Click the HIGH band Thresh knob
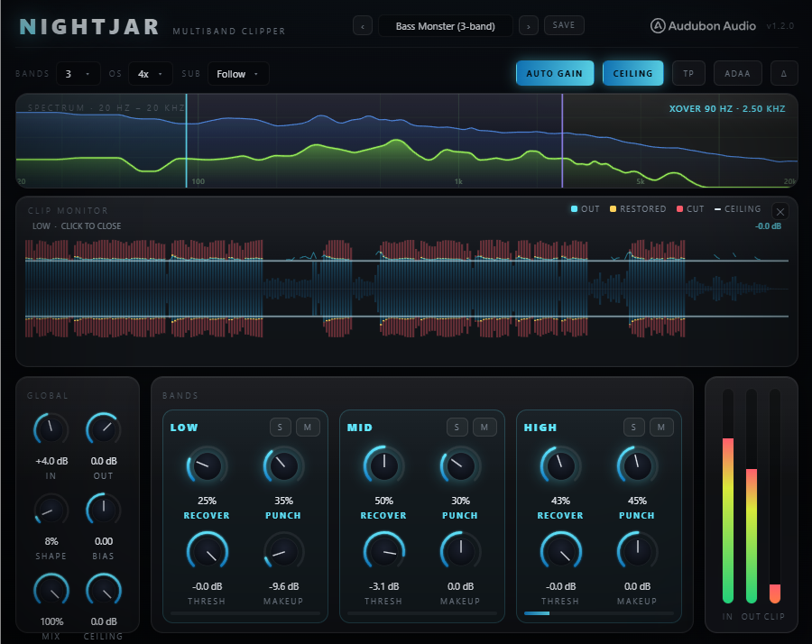The width and height of the screenshot is (812, 644). tap(560, 552)
